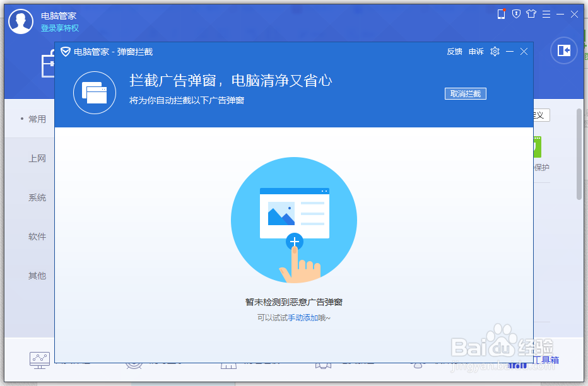Click the green 保护 tool icon behind dialog
Viewport: 588px width, 386px height.
click(538, 147)
